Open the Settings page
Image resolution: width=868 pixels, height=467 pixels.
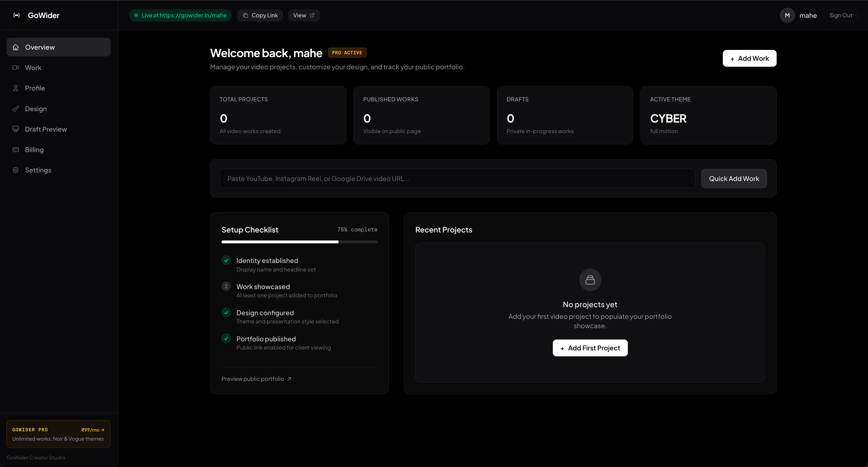tap(58, 170)
